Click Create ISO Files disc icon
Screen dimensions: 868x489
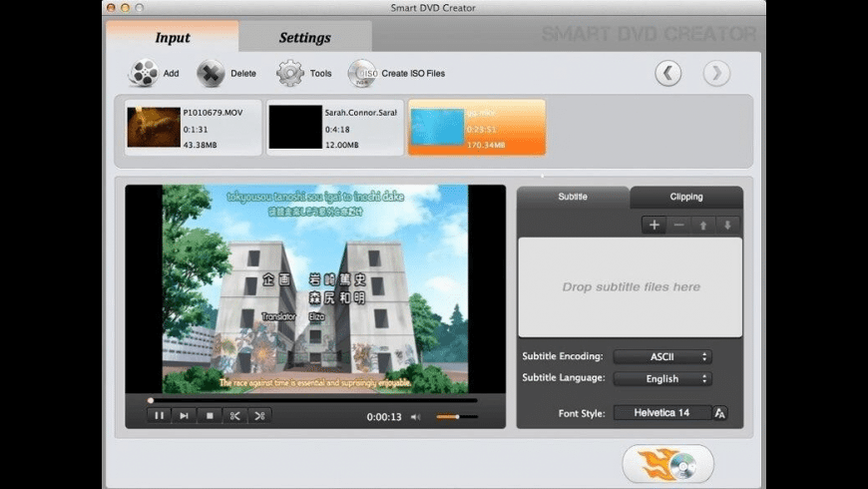coord(362,73)
